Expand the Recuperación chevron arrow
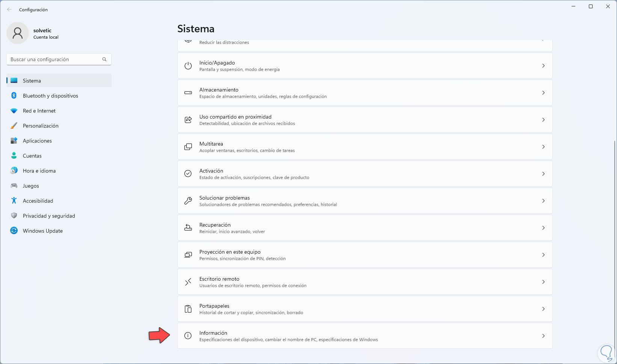 coord(543,228)
